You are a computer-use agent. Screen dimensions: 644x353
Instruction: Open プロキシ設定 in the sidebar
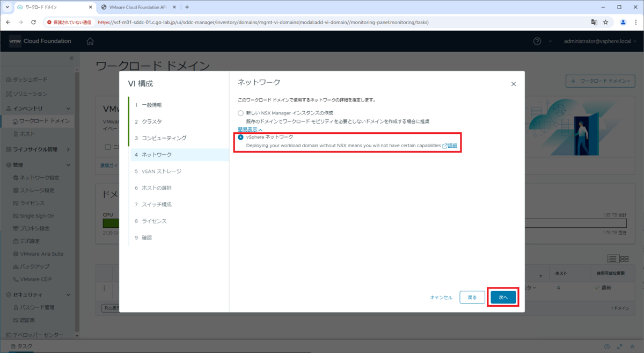[x=31, y=228]
